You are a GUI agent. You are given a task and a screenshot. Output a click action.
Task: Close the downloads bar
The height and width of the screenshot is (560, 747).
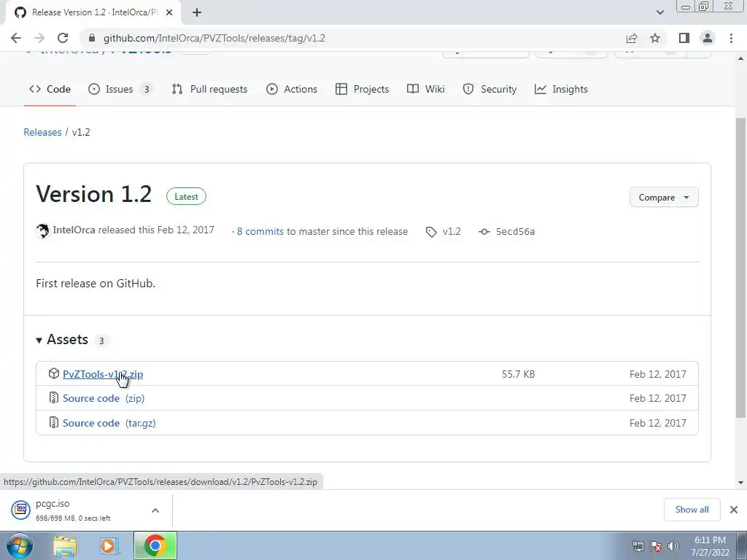pyautogui.click(x=734, y=510)
